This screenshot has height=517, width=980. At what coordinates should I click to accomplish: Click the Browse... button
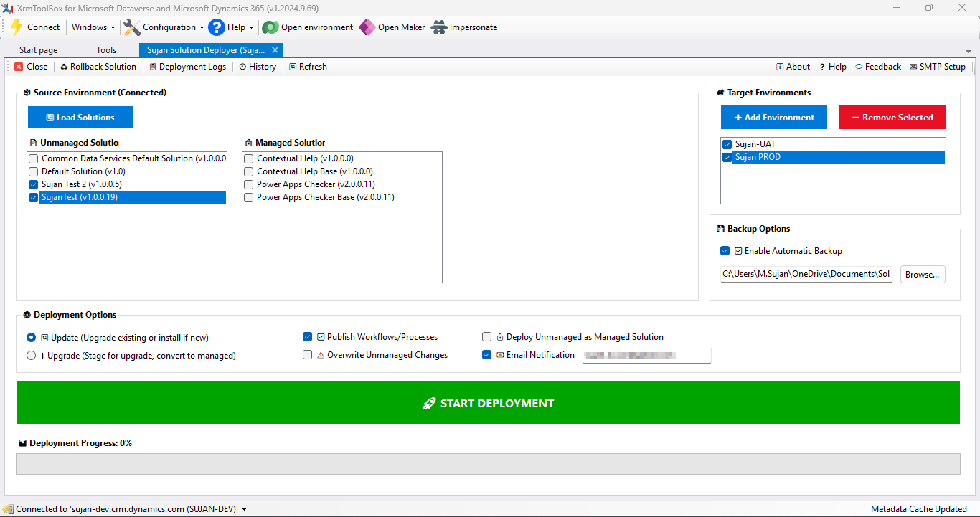point(923,275)
